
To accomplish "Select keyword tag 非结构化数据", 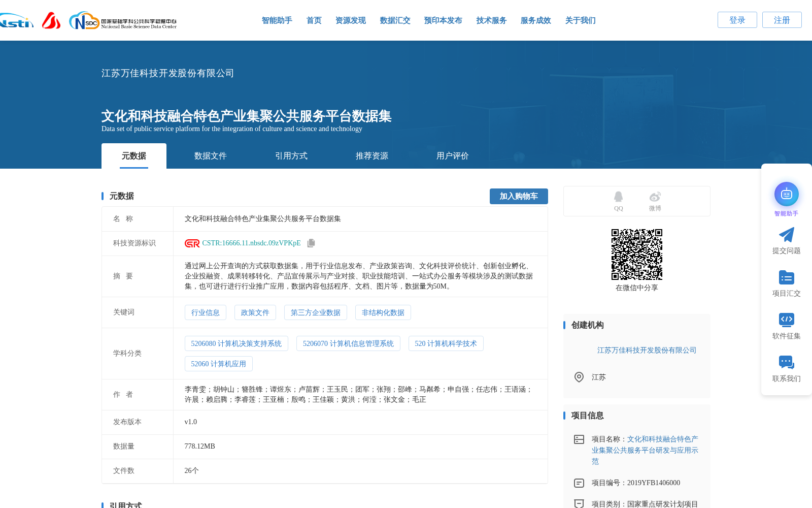I will click(383, 312).
